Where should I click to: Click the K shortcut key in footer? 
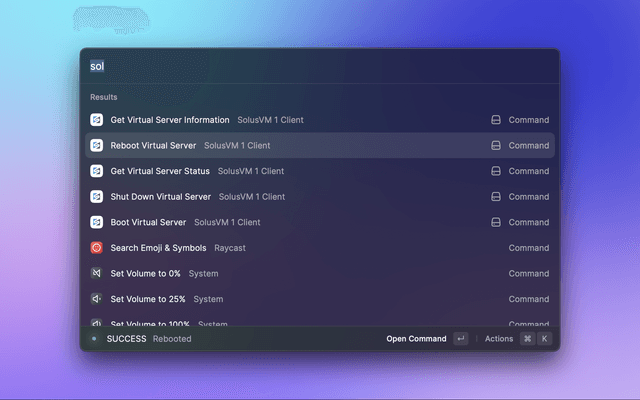[544, 339]
